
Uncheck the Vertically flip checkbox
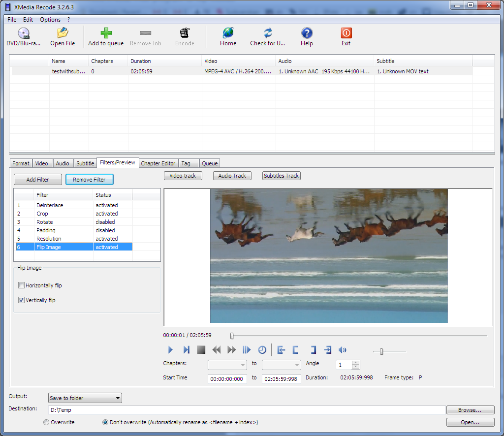tap(22, 300)
